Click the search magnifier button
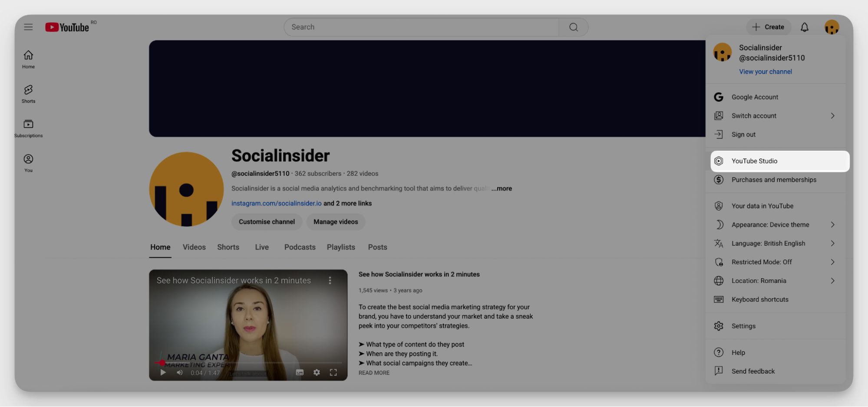Image resolution: width=868 pixels, height=407 pixels. [x=573, y=27]
